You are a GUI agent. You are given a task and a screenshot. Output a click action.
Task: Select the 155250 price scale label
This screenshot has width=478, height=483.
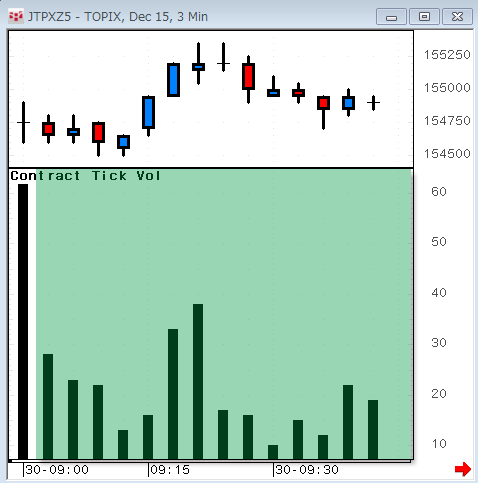pos(447,55)
